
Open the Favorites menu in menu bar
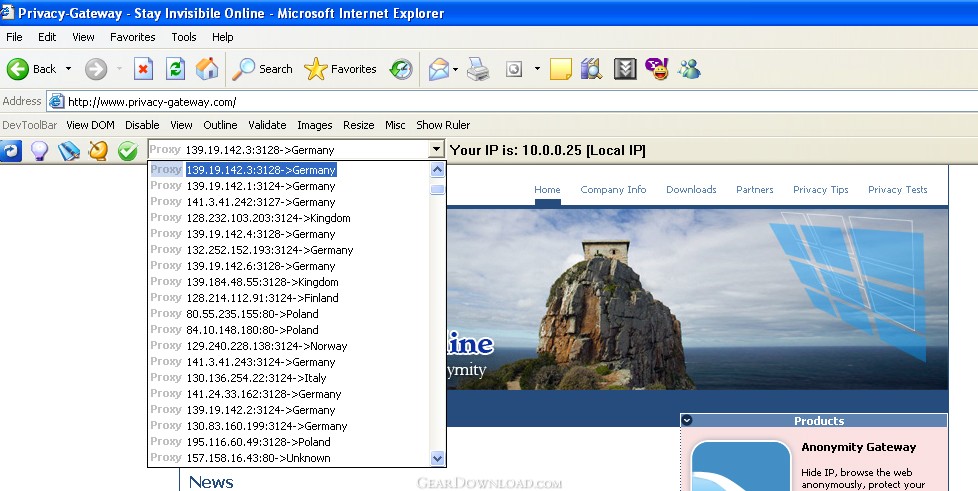tap(133, 37)
